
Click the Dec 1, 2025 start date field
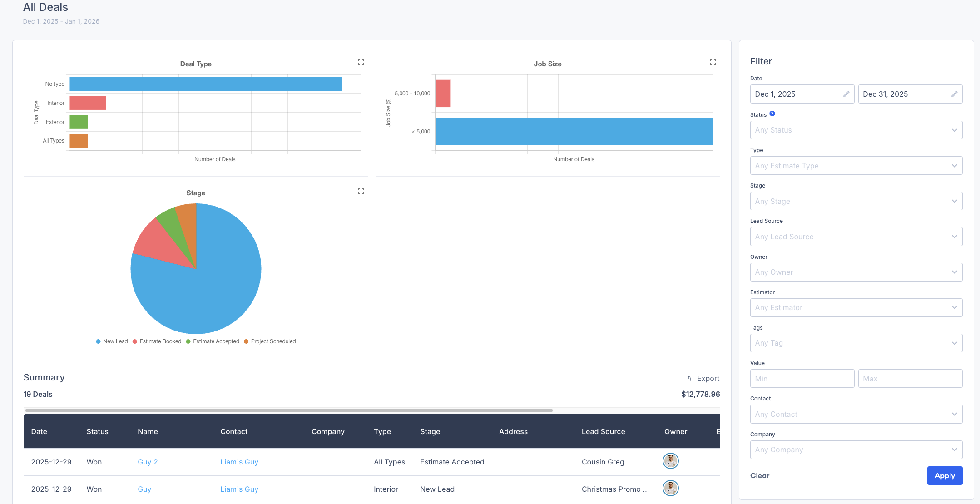click(802, 94)
